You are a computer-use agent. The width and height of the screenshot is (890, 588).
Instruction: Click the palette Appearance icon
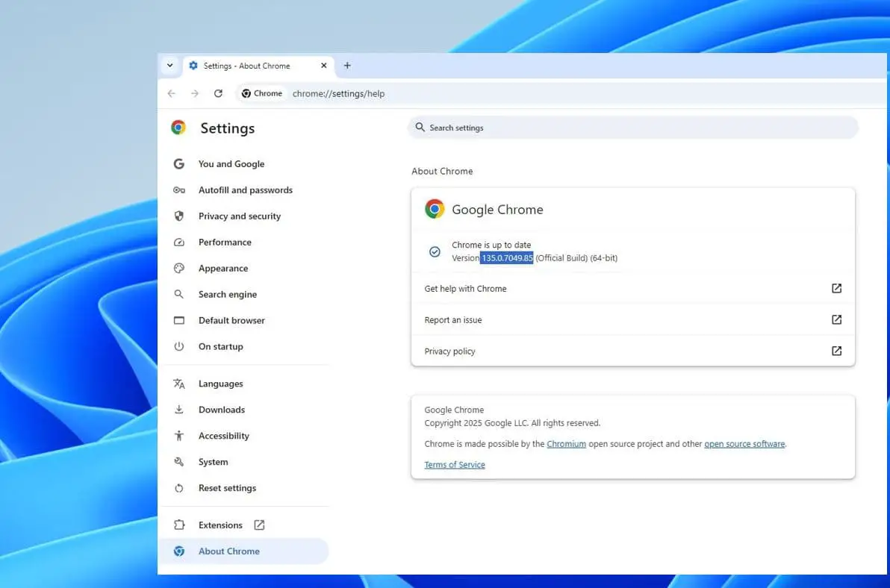[178, 268]
